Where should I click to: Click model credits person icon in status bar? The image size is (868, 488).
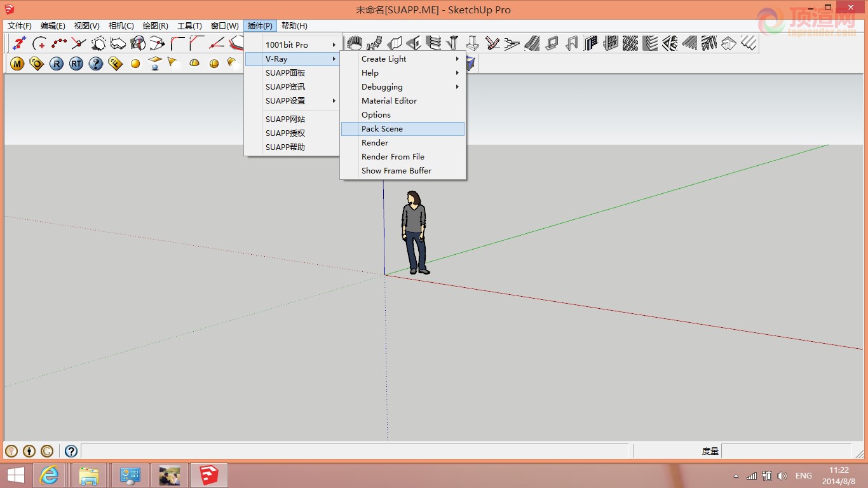click(29, 451)
